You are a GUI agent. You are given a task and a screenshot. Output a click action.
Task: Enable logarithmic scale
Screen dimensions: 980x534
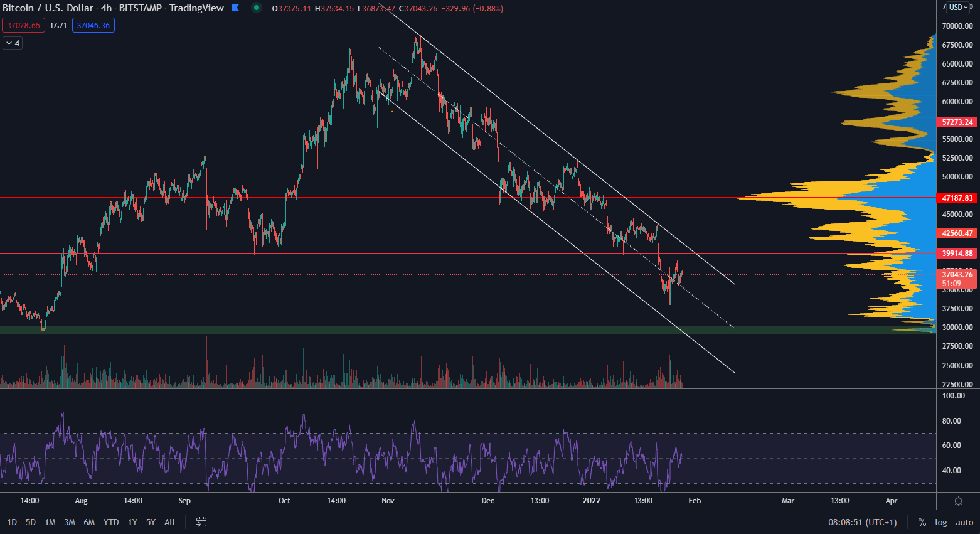[x=940, y=522]
